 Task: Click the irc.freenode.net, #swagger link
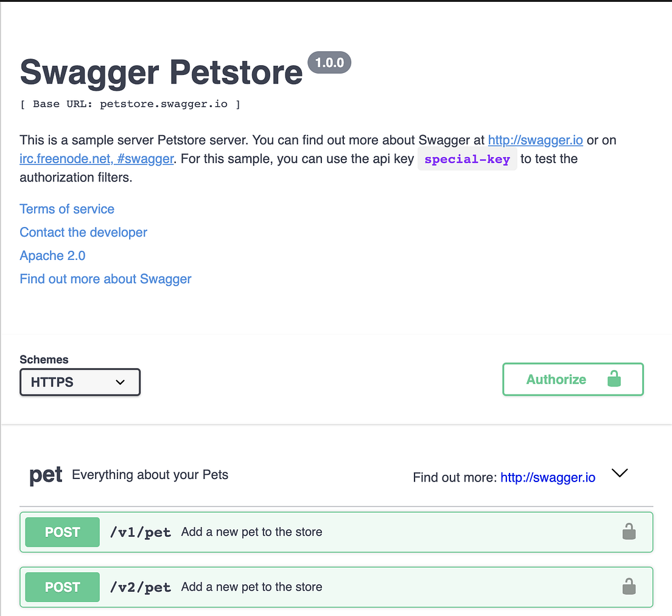click(x=96, y=159)
